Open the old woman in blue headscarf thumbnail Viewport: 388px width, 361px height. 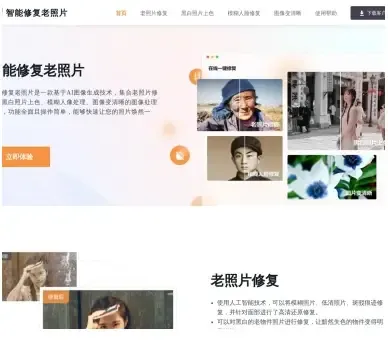click(240, 105)
